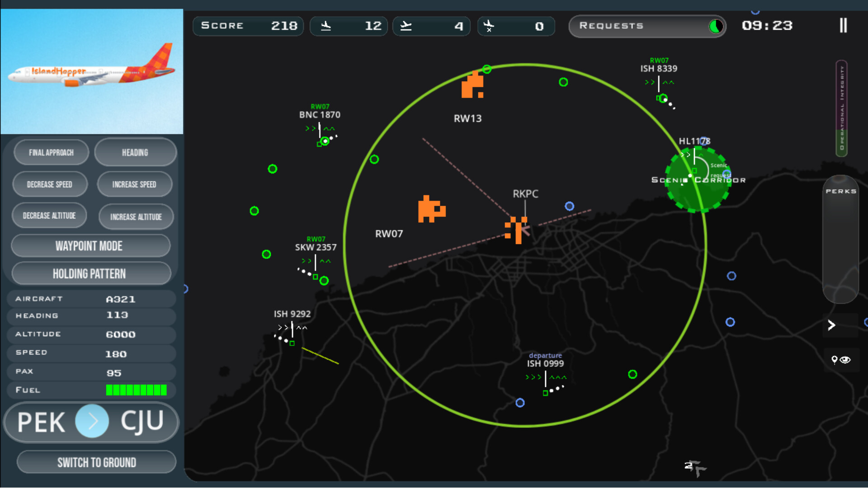Click the crashed aircraft counter icon

[x=489, y=26]
